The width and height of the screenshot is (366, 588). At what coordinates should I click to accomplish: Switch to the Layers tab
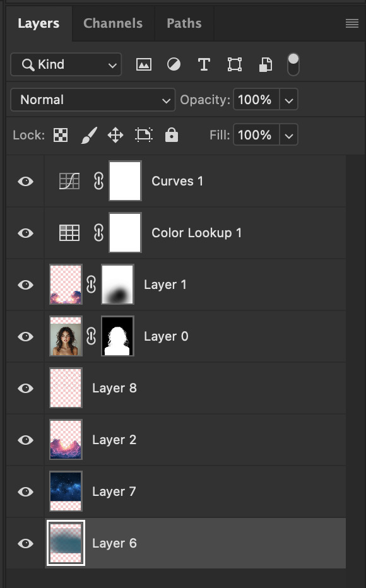pyautogui.click(x=38, y=23)
